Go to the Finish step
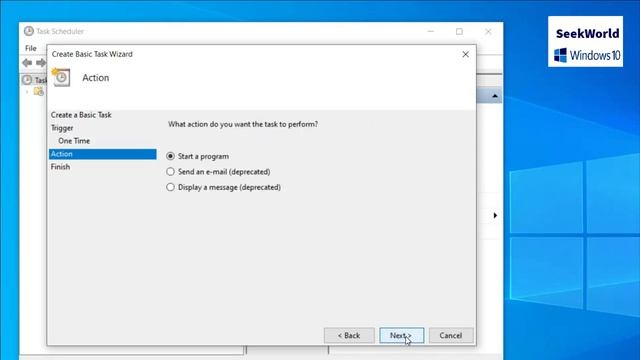 click(x=60, y=167)
